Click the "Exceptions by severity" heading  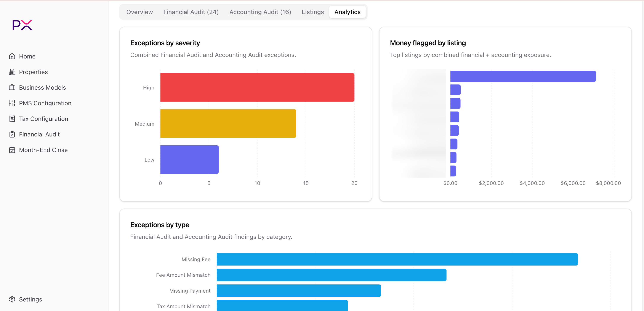pos(165,43)
